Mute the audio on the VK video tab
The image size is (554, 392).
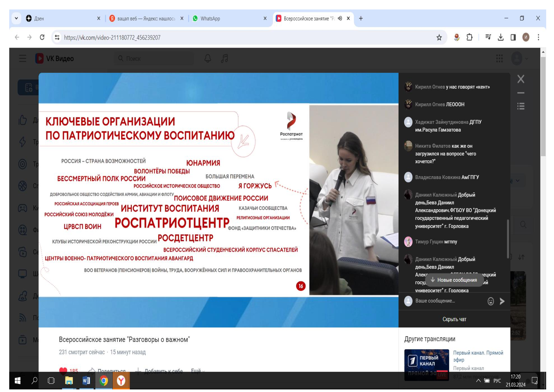point(340,18)
